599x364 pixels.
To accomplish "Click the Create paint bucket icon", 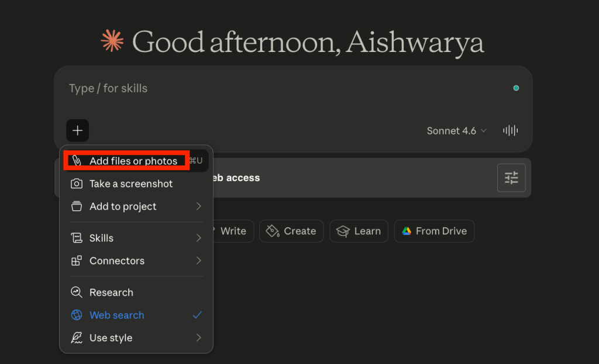I will point(273,231).
